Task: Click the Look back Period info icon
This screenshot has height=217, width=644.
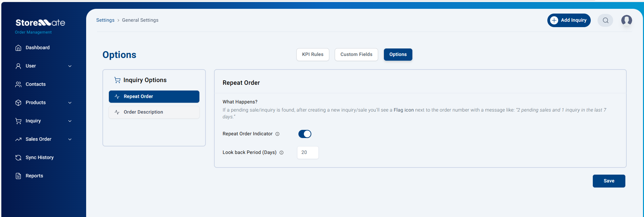Action: tap(281, 153)
